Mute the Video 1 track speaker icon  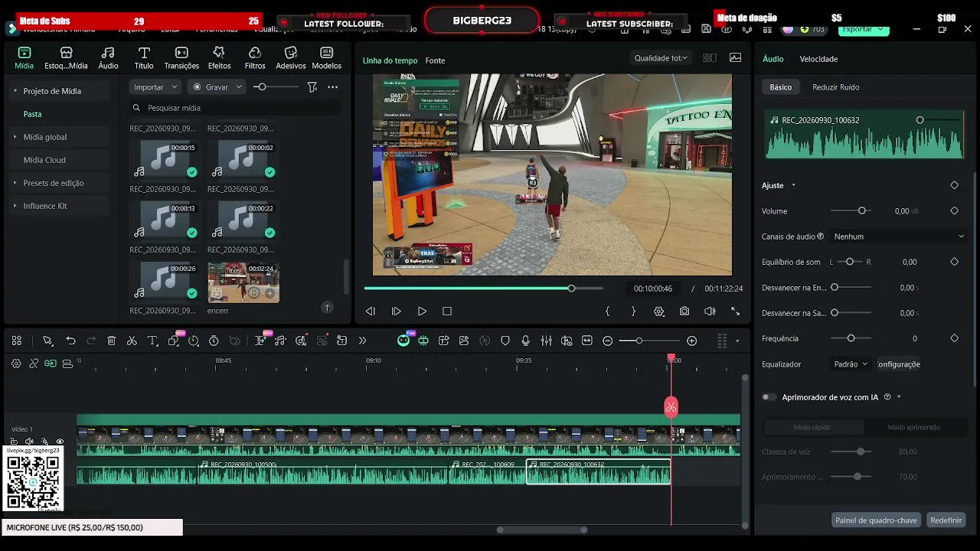pos(29,442)
